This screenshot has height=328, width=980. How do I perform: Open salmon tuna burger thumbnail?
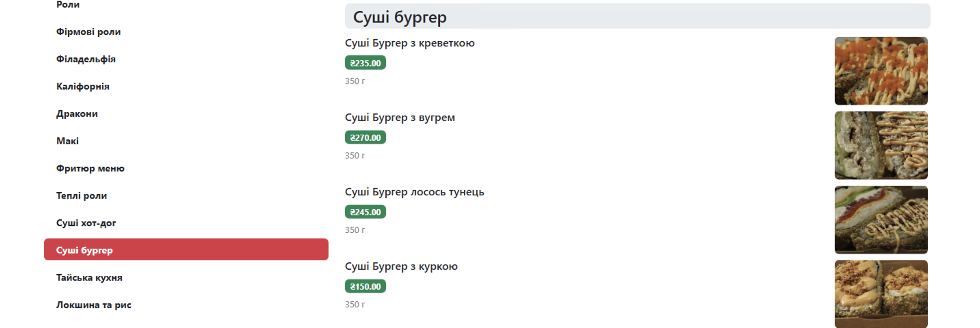pyautogui.click(x=881, y=220)
